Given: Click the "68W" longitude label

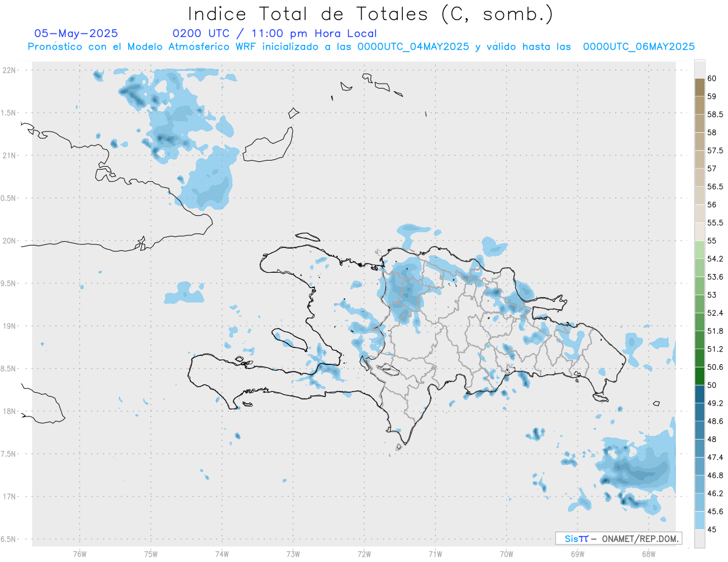Looking at the screenshot, I should (x=648, y=554).
